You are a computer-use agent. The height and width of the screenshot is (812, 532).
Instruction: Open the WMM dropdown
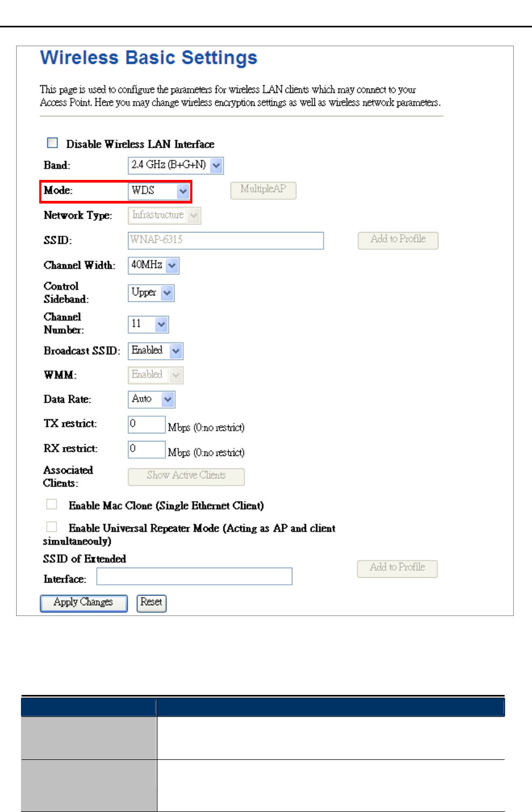156,375
